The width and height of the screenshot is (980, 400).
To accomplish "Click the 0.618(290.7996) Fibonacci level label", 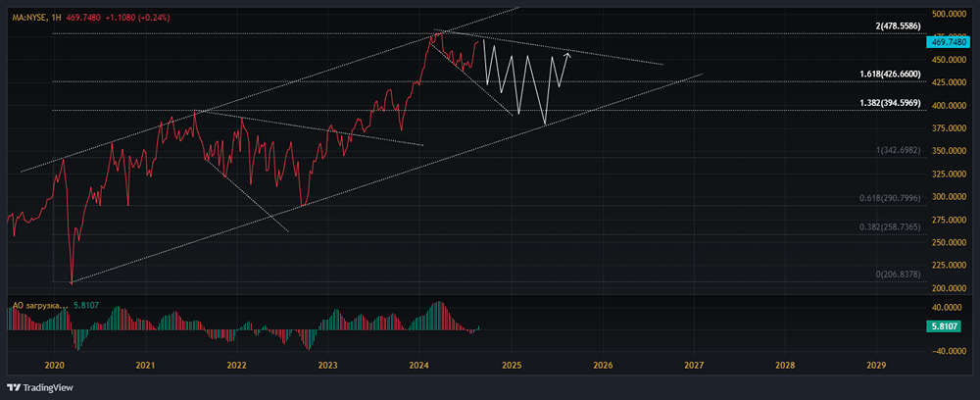I will pyautogui.click(x=890, y=197).
